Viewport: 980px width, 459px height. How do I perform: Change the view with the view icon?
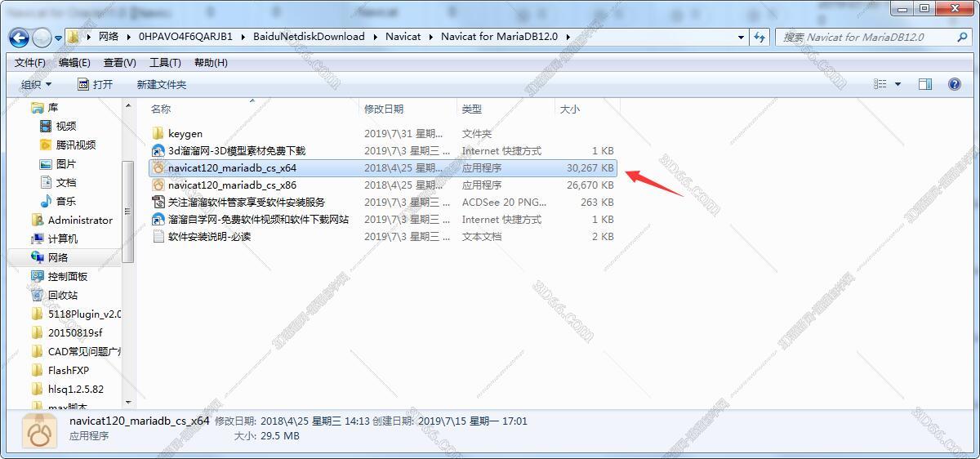[x=880, y=84]
